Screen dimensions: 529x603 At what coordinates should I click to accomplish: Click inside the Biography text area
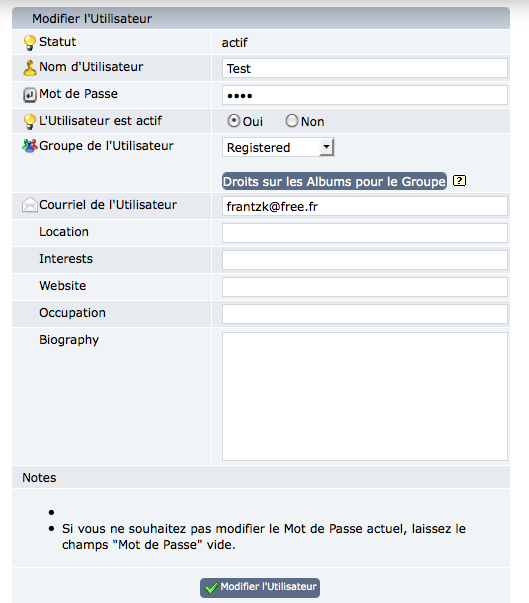[x=364, y=396]
